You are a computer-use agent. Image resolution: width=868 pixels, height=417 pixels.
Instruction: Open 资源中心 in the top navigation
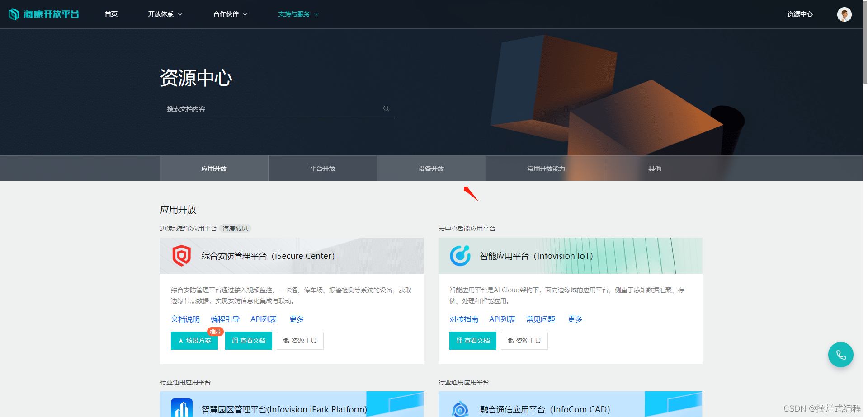tap(800, 14)
